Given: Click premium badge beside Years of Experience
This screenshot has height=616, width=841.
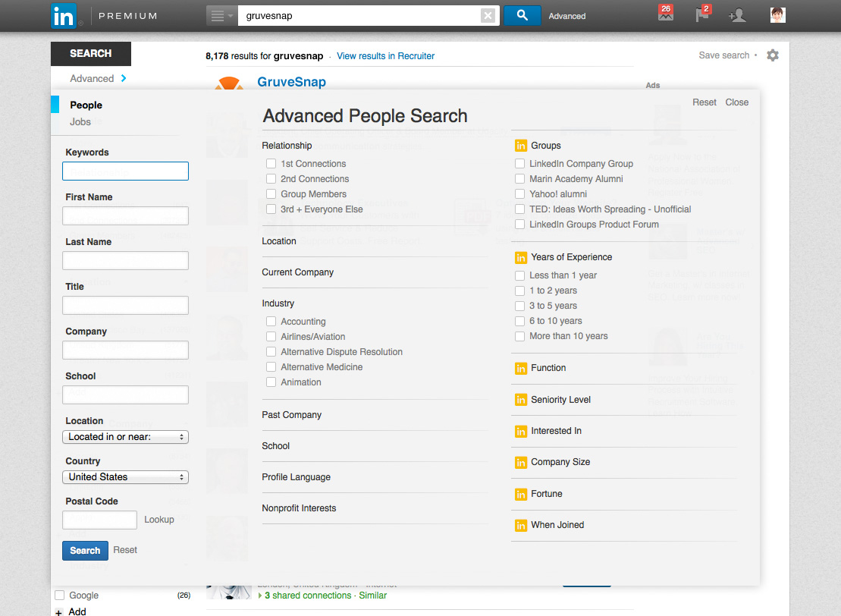Looking at the screenshot, I should pos(521,258).
